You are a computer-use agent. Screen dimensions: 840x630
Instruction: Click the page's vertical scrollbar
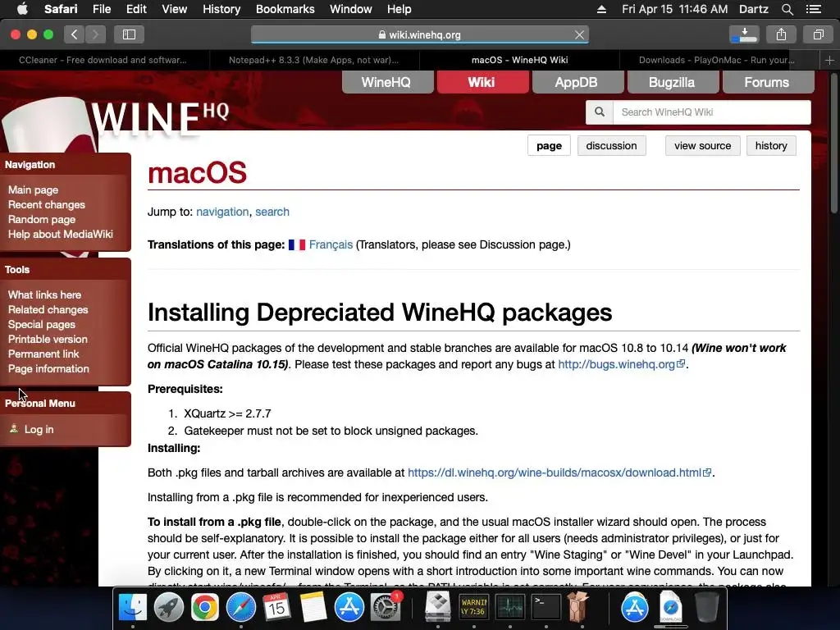(x=833, y=144)
